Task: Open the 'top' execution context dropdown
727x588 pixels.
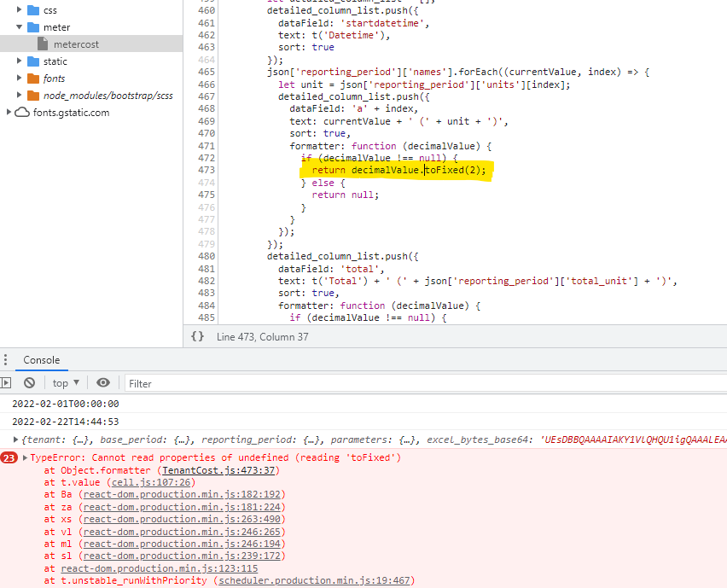Action: 65,382
